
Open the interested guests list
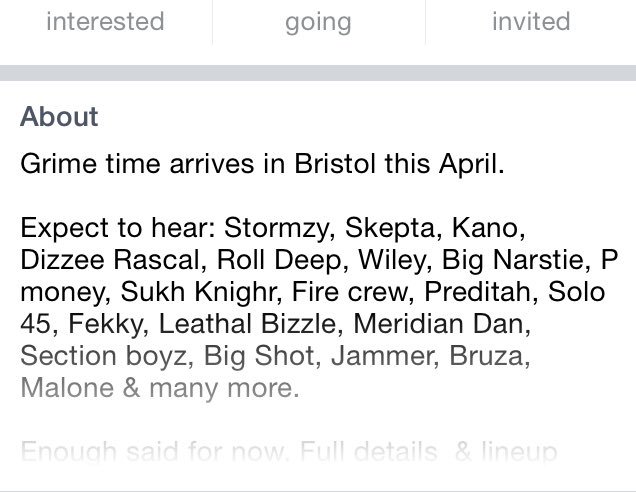point(105,21)
